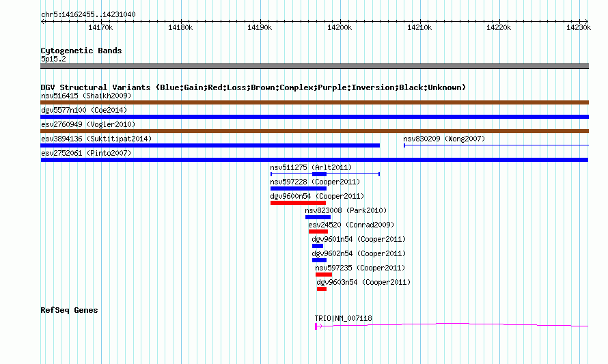Screen dimensions: 608x364
Task: Click the 14190k ruler tick label
Action: click(x=260, y=27)
